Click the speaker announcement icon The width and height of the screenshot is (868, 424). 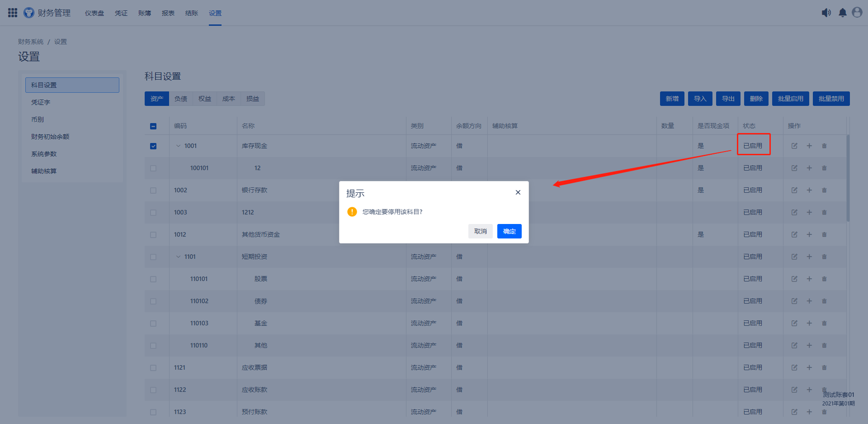click(x=826, y=13)
